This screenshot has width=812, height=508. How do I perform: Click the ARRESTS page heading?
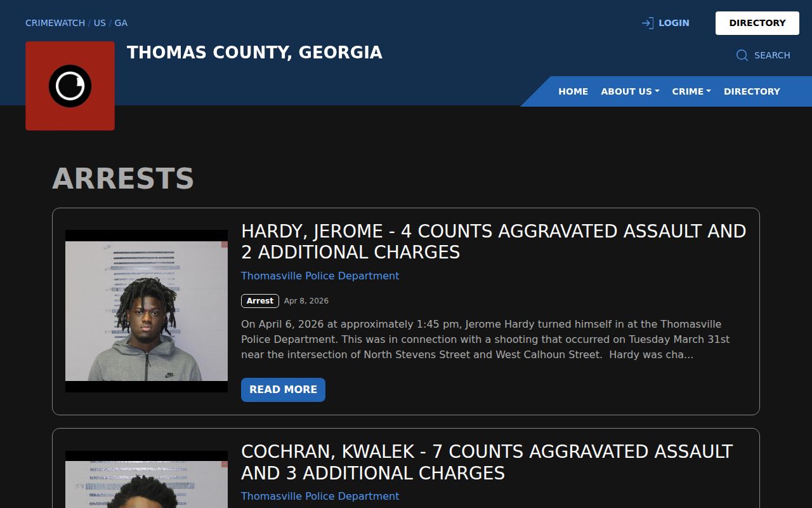click(123, 178)
